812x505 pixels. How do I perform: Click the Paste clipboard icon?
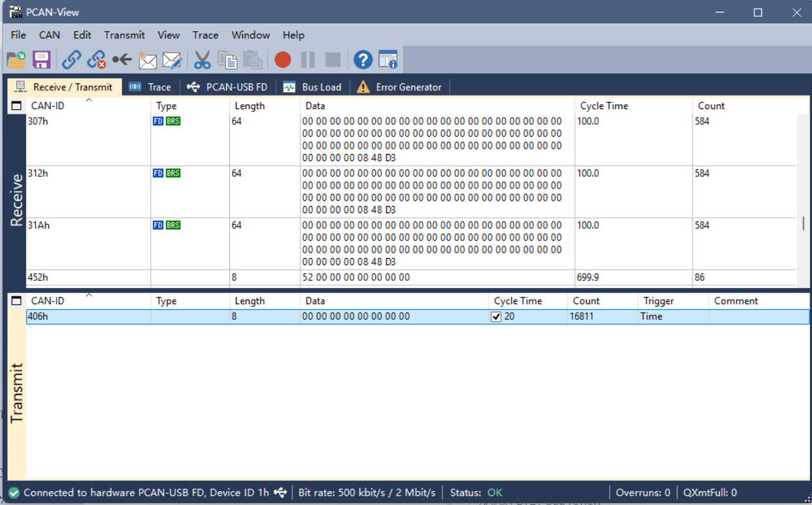coord(252,60)
